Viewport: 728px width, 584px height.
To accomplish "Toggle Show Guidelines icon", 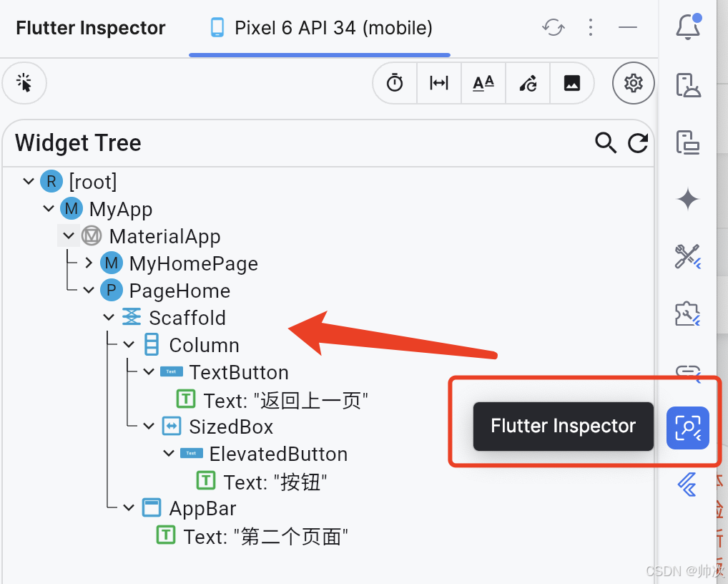I will coord(439,83).
